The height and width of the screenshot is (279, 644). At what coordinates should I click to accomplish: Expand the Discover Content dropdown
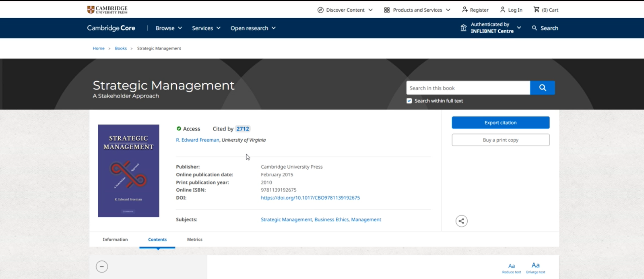(x=345, y=10)
